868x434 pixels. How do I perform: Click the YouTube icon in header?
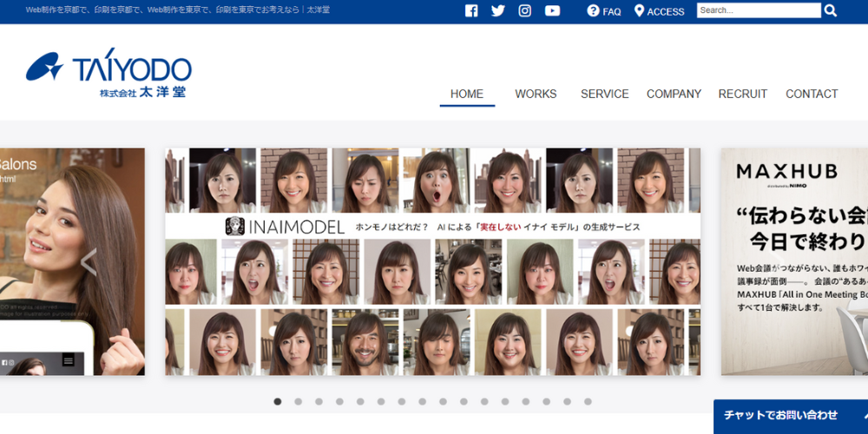552,11
